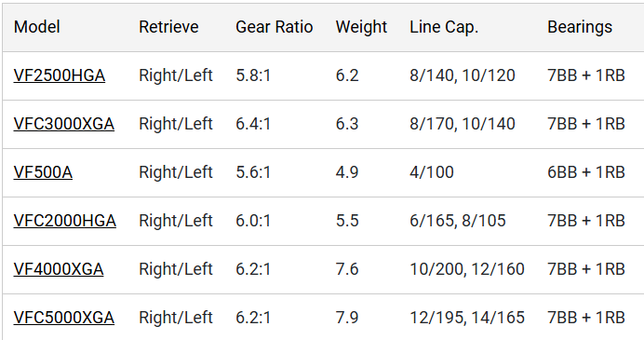Open the VF2500HGA model link
Screen dimensions: 644x340
[x=60, y=75]
